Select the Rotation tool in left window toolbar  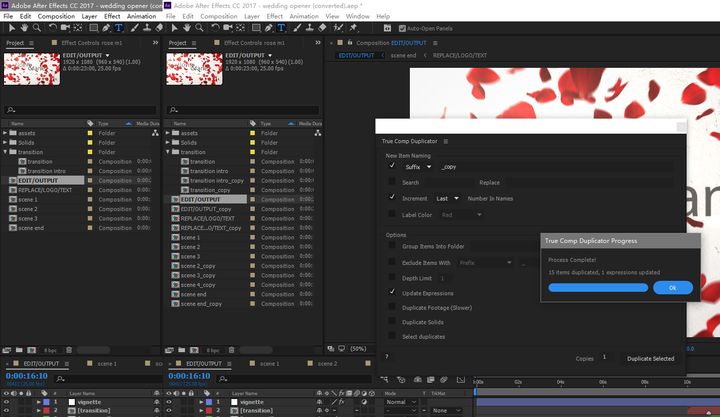pyautogui.click(x=53, y=28)
